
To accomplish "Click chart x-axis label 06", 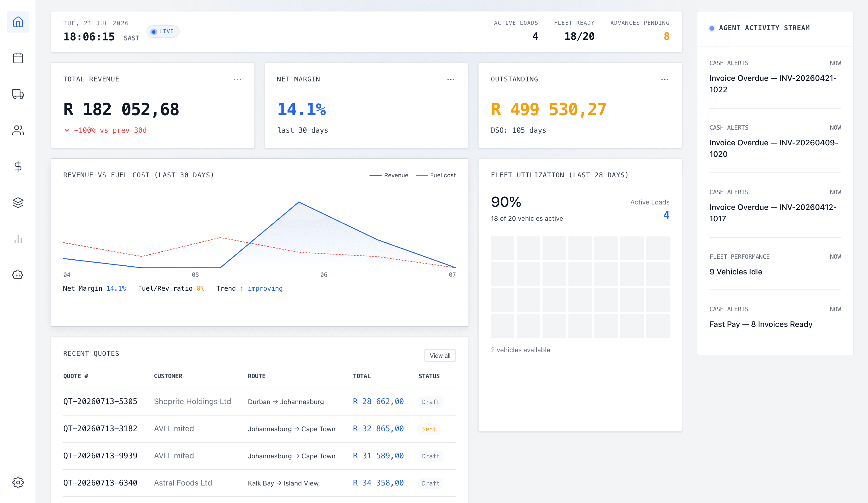I will tap(324, 275).
